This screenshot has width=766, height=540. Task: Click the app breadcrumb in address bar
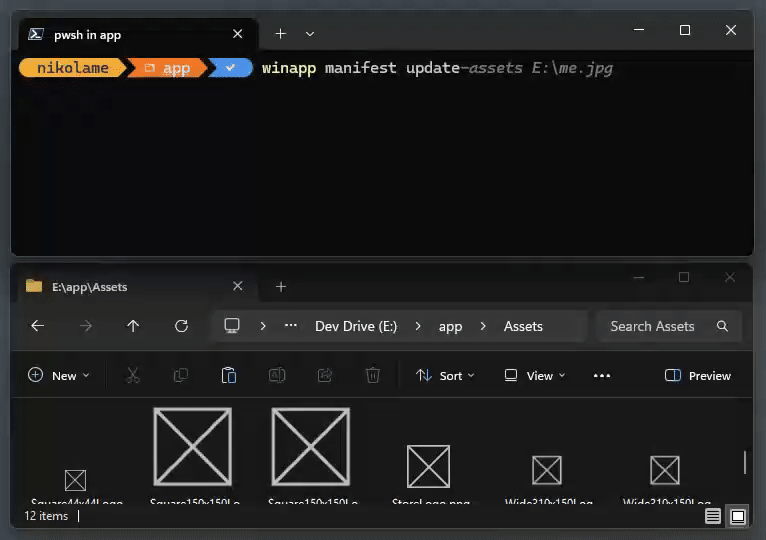coord(450,326)
